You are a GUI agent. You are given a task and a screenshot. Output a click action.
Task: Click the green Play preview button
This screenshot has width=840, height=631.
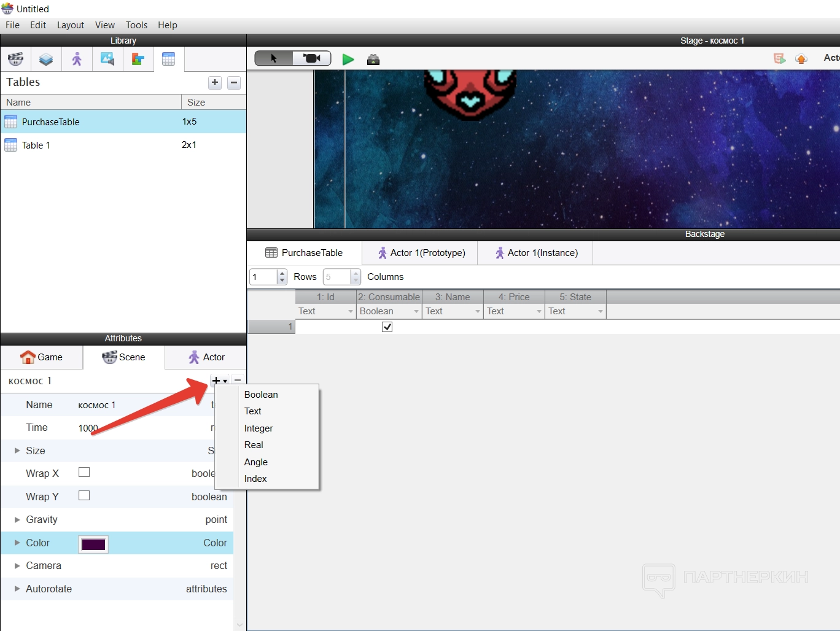point(348,60)
